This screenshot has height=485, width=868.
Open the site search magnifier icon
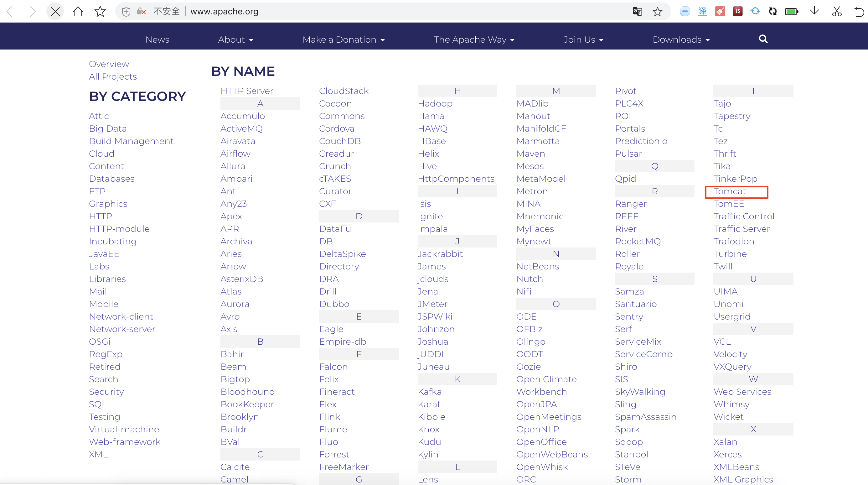pos(763,39)
